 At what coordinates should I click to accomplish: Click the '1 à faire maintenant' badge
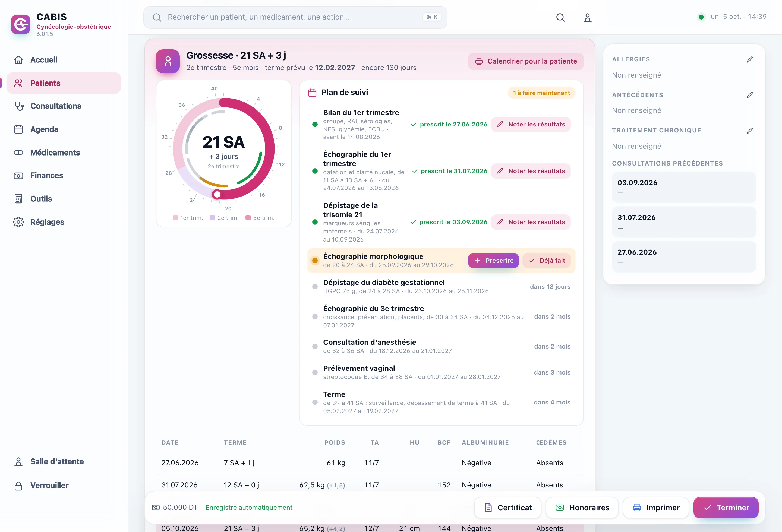[x=541, y=93]
